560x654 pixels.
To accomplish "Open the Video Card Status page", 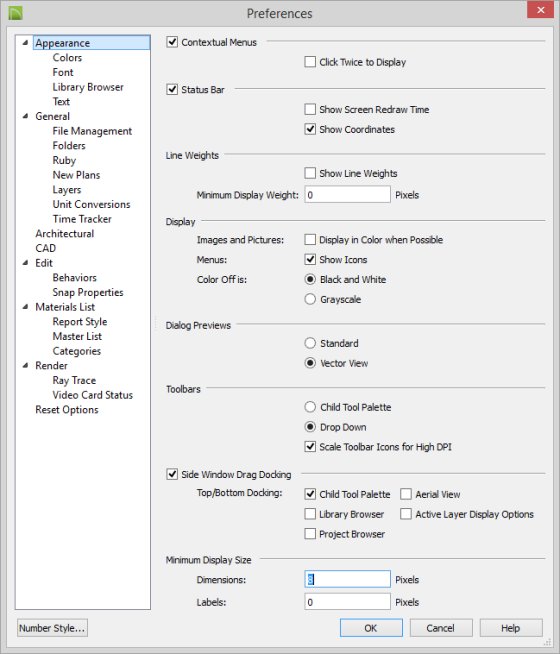I will coord(93,395).
